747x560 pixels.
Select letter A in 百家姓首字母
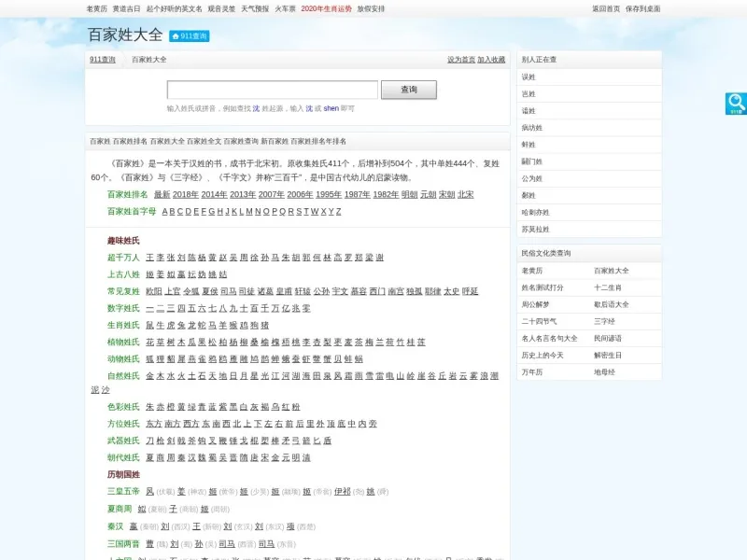[x=165, y=212]
